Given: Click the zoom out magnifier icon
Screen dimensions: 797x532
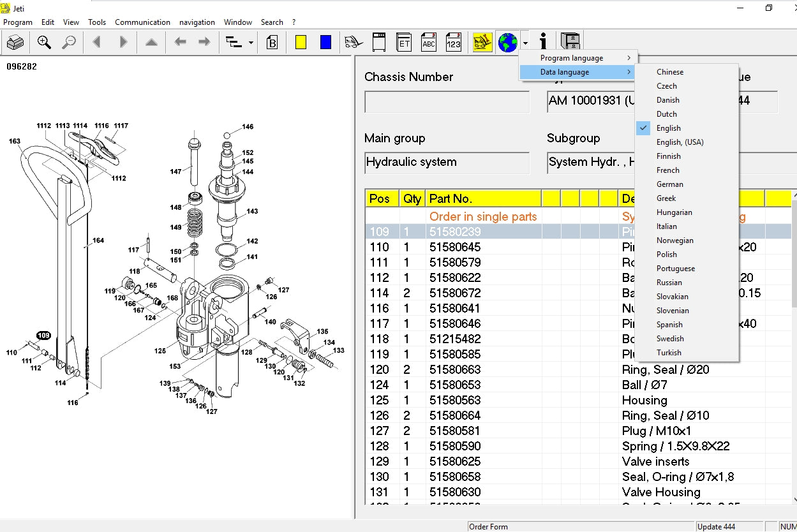Looking at the screenshot, I should [x=68, y=43].
